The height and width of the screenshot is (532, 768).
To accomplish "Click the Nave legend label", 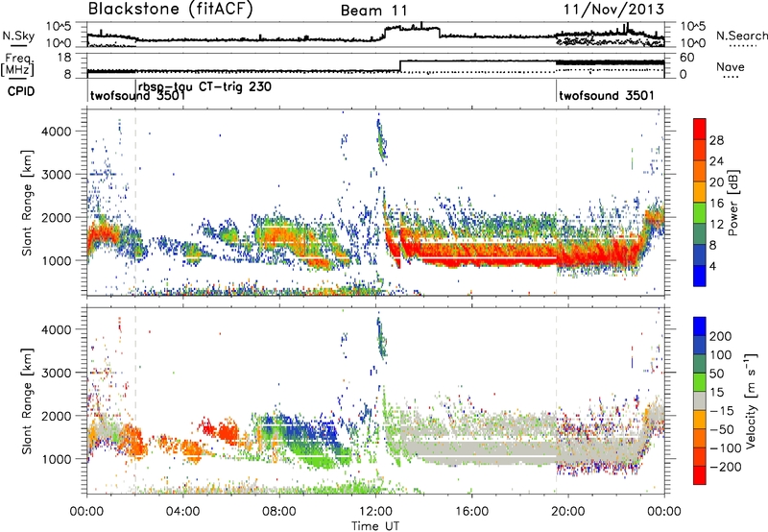I will pos(730,66).
